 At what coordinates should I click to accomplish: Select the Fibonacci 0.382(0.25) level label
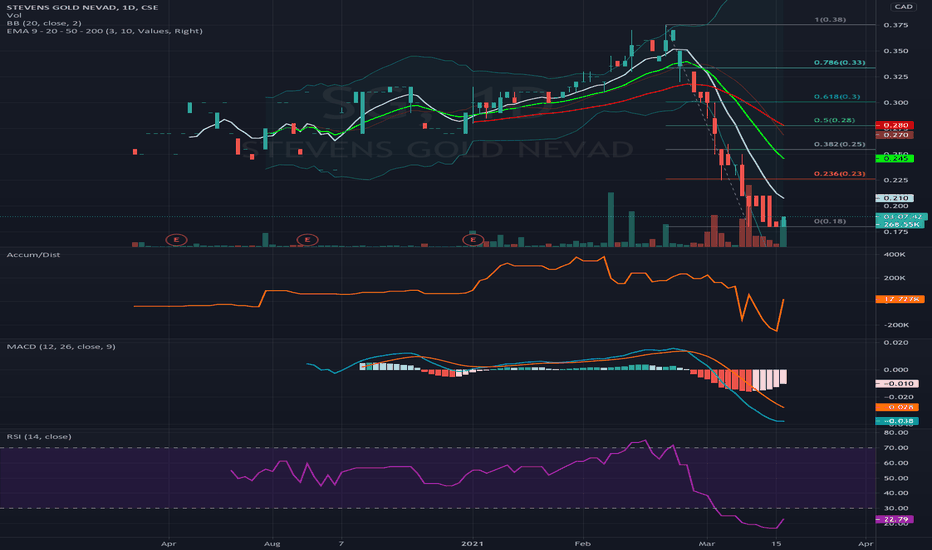840,144
